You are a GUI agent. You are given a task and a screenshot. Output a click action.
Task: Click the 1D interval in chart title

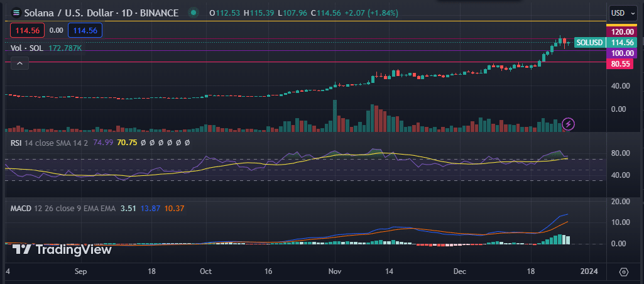tap(131, 13)
